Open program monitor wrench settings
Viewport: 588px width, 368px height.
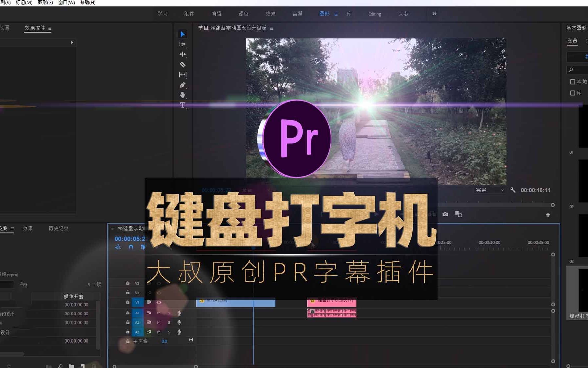(513, 190)
